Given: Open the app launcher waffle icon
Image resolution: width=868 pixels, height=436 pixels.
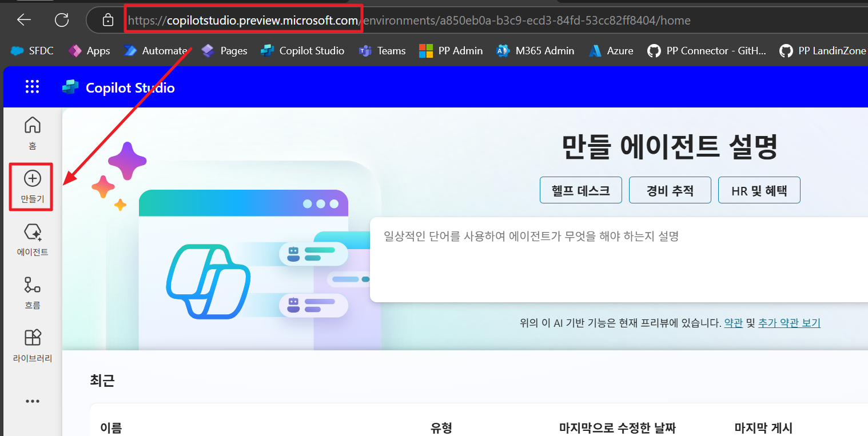Looking at the screenshot, I should point(33,87).
